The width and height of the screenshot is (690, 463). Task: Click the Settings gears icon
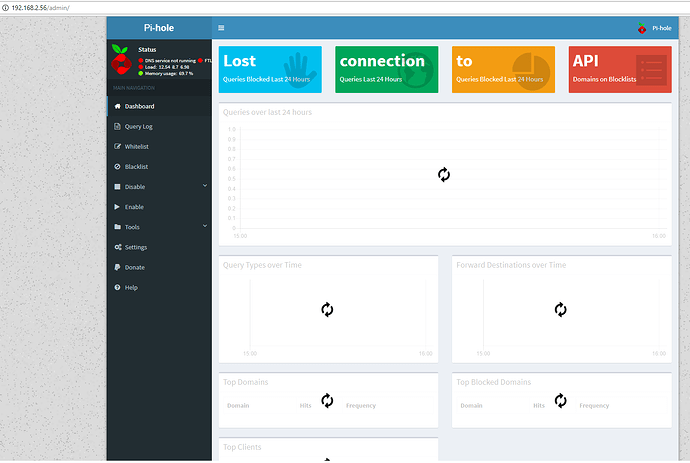point(117,247)
